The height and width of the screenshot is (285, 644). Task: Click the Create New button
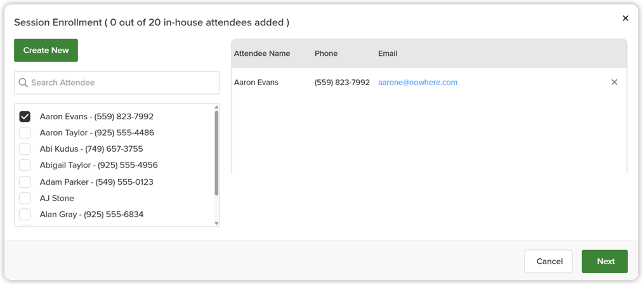tap(46, 50)
